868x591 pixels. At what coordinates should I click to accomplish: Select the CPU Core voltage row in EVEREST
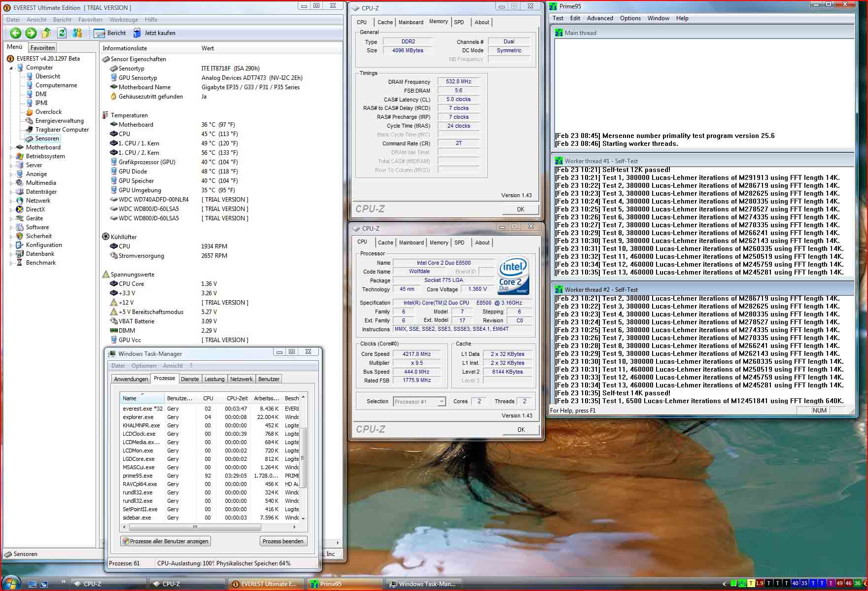222,284
